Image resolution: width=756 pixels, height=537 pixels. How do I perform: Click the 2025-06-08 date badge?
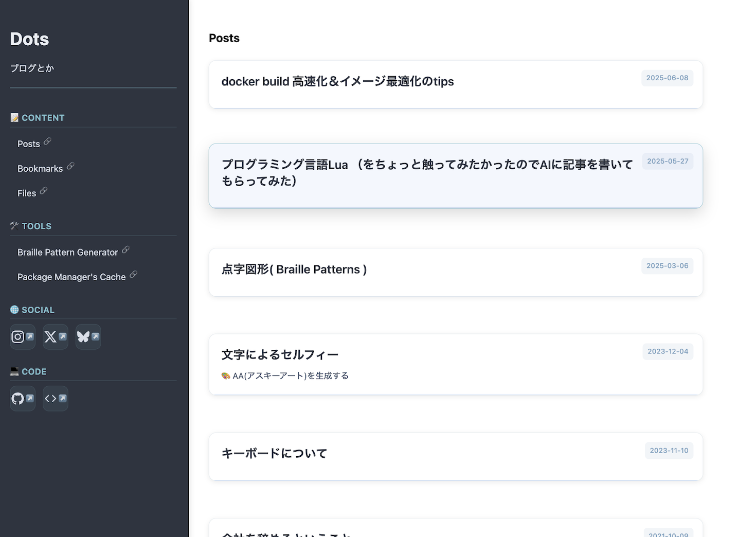667,78
